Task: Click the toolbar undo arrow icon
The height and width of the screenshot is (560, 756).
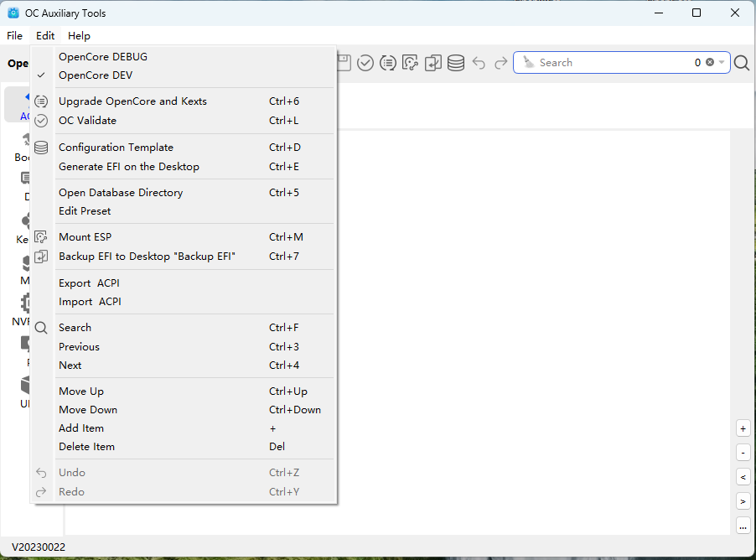Action: pos(479,63)
